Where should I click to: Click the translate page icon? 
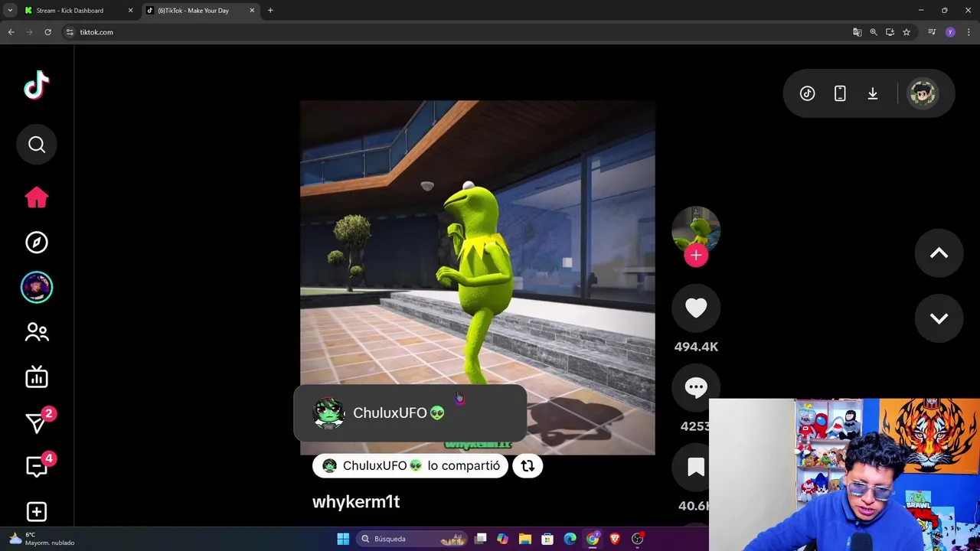tap(857, 32)
